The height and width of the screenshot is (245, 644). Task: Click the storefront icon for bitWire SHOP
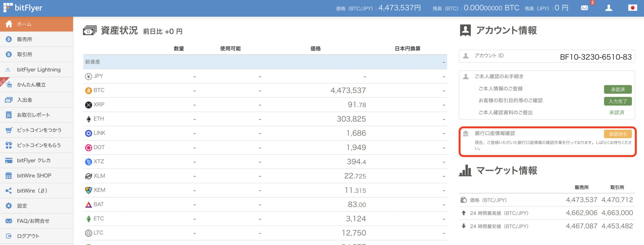click(9, 176)
